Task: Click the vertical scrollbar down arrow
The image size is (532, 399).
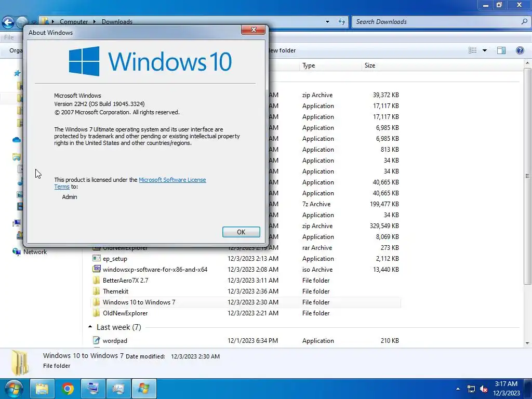Action: tap(527, 343)
